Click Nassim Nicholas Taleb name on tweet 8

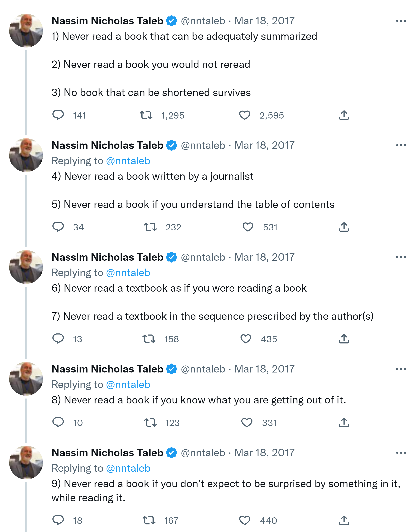pyautogui.click(x=107, y=369)
